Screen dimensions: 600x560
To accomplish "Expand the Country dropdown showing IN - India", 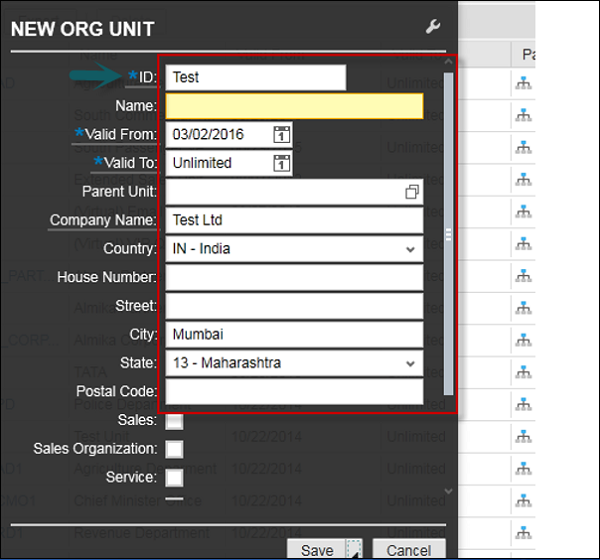I will click(410, 249).
